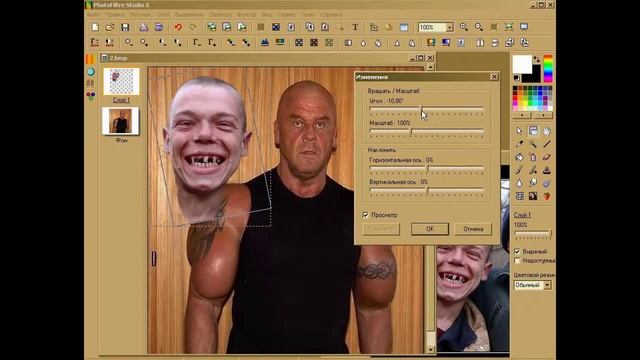Click the layer opacity slider handle

click(x=550, y=234)
